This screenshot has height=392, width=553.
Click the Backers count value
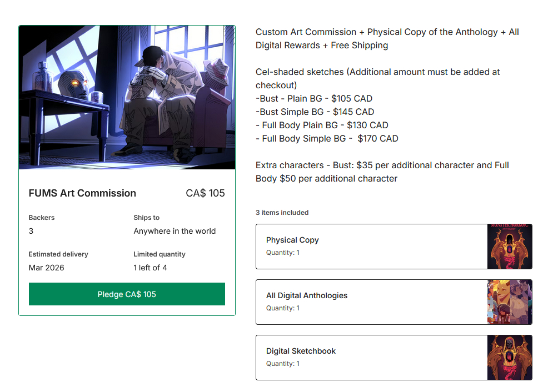31,231
